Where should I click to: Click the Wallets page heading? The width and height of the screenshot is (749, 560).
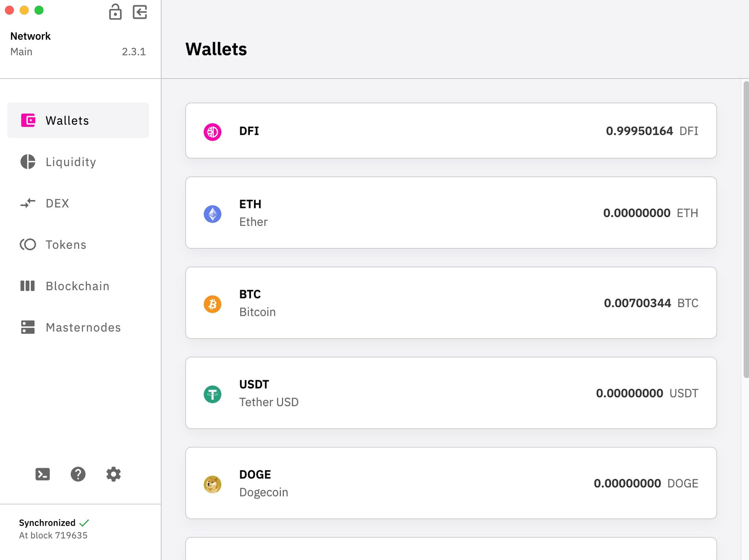(x=216, y=49)
